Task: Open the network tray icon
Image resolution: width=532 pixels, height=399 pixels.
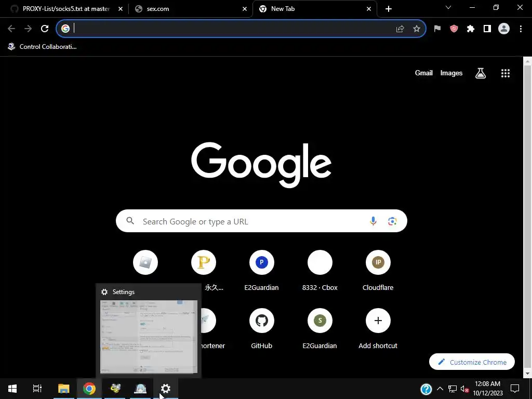Action: tap(453, 389)
